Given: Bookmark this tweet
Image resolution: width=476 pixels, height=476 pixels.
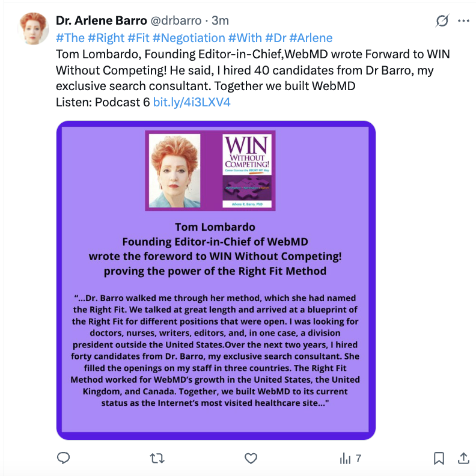Looking at the screenshot, I should point(439,459).
